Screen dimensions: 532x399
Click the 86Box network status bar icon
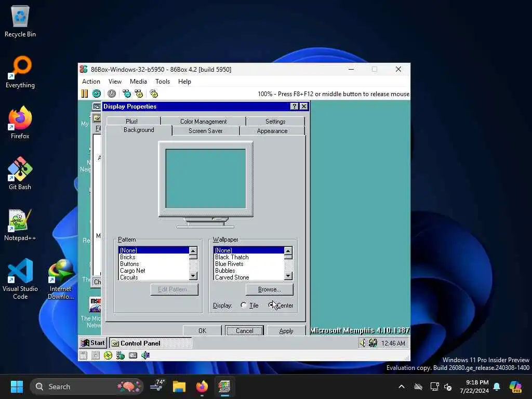click(x=121, y=355)
